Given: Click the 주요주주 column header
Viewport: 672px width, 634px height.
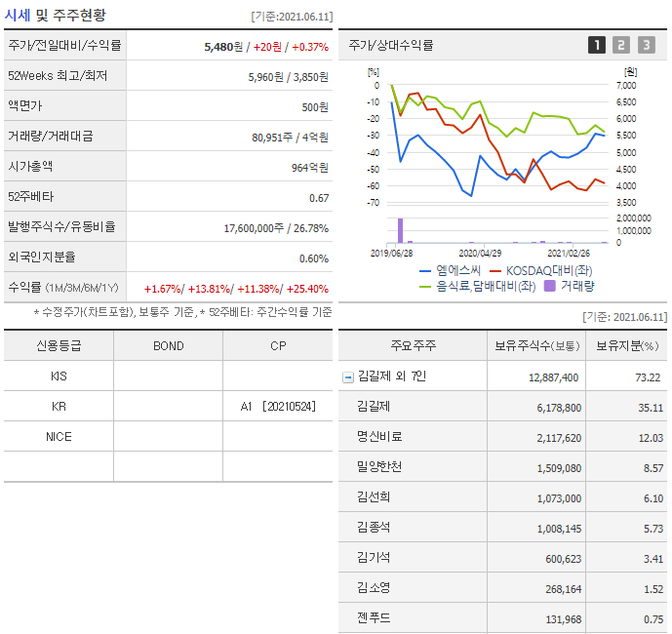Looking at the screenshot, I should pyautogui.click(x=414, y=345).
